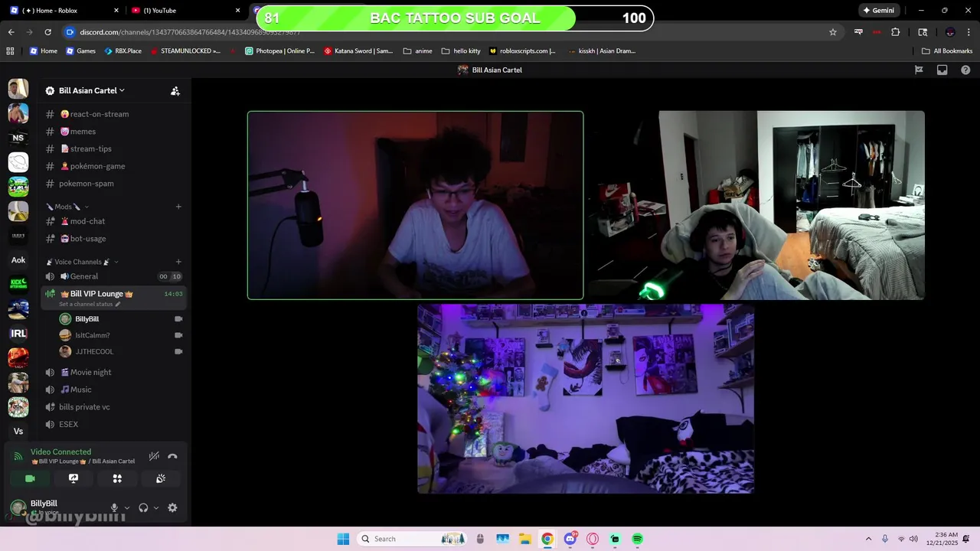The height and width of the screenshot is (551, 980).
Task: Open the Photopea bookmark
Action: tap(279, 51)
